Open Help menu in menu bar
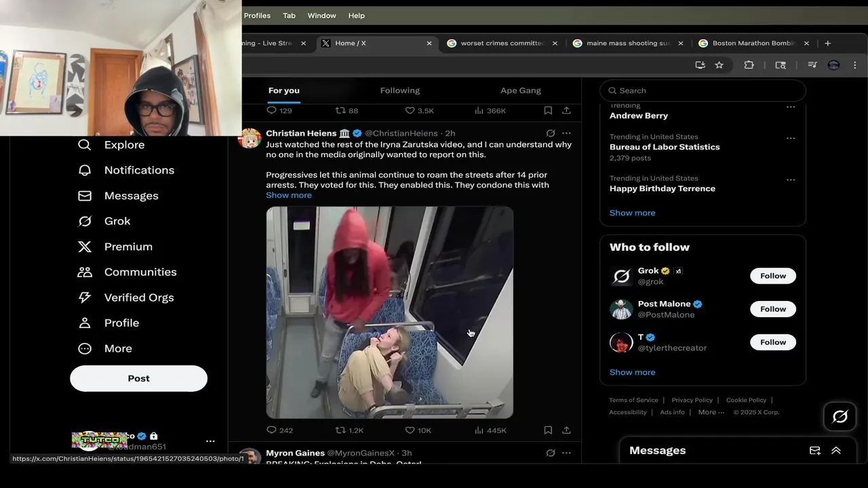The image size is (868, 488). click(x=357, y=16)
